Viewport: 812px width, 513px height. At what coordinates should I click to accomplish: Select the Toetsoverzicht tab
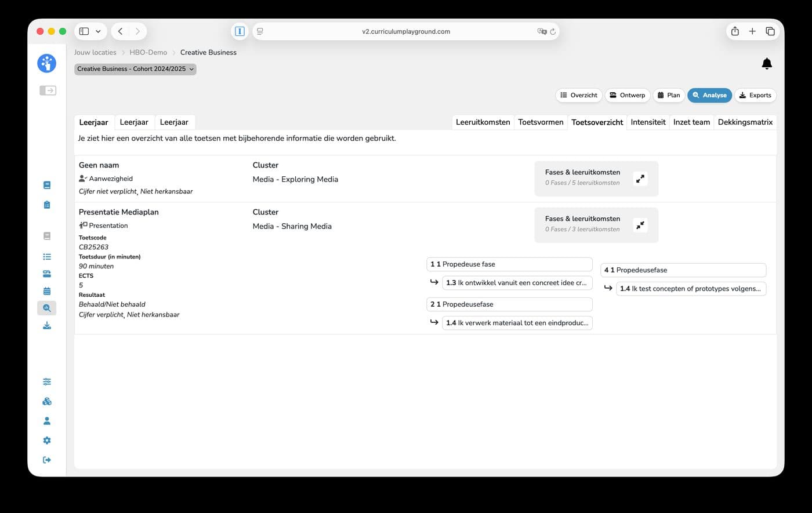597,122
